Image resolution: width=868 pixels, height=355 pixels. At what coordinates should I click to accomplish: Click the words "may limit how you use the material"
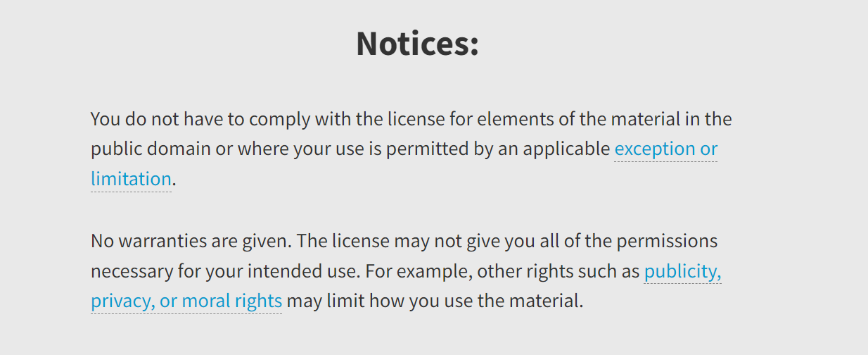[435, 301]
